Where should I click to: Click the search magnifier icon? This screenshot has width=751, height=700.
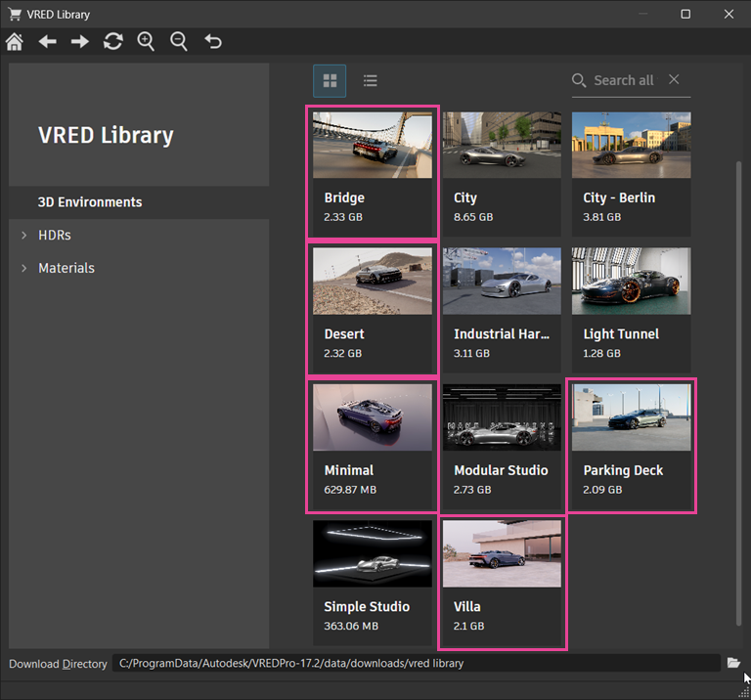[x=579, y=80]
